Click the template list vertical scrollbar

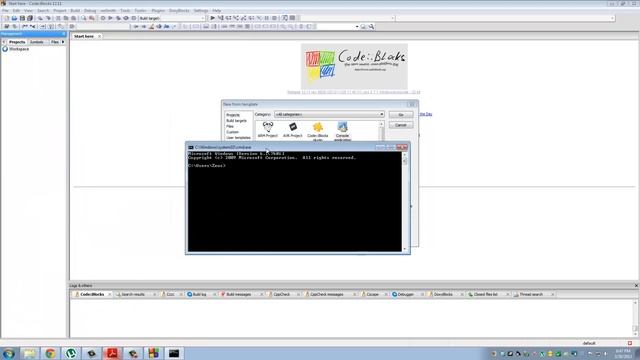(382, 131)
